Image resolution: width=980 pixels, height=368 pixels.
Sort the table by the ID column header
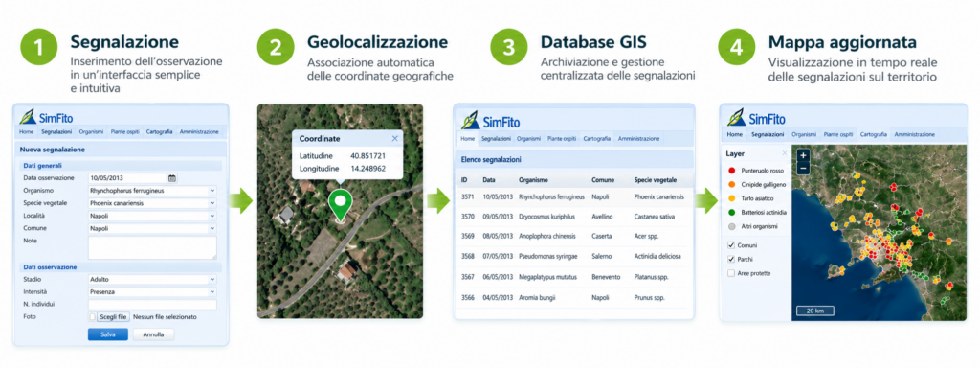tap(464, 179)
